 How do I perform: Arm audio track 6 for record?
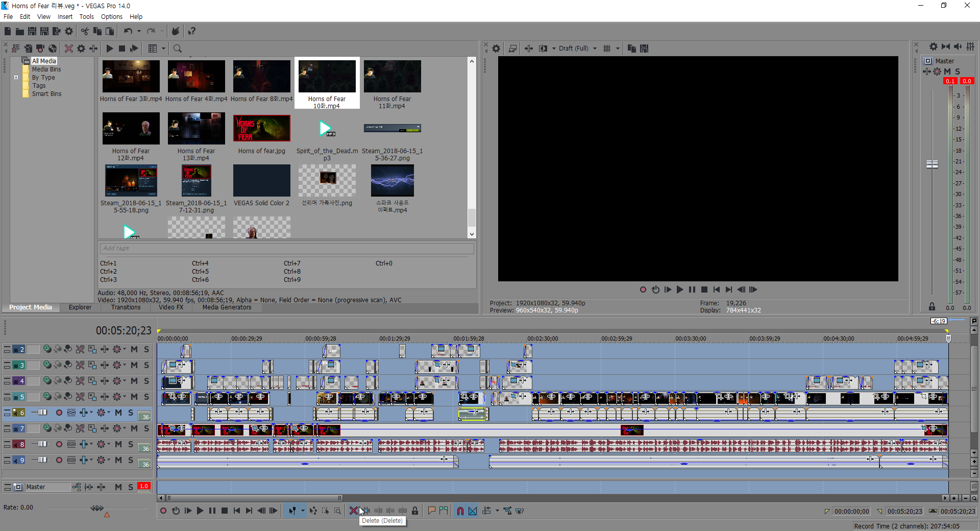click(x=59, y=413)
